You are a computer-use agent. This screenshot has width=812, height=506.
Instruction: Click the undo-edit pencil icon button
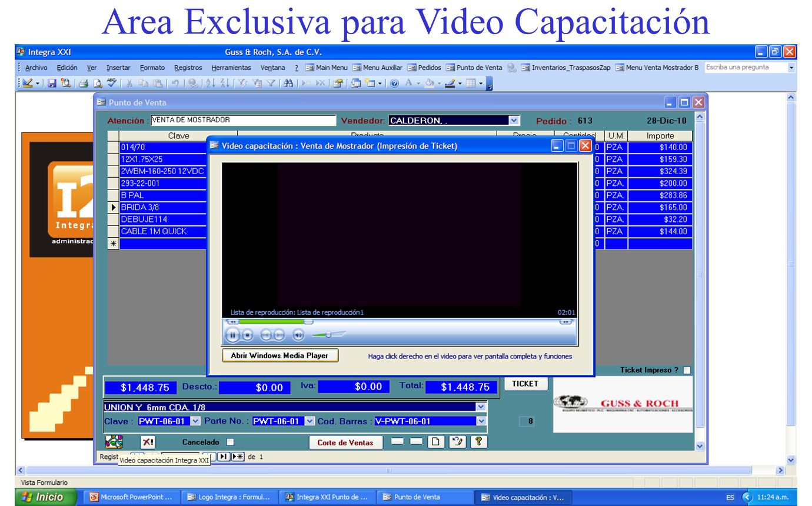pos(457,441)
